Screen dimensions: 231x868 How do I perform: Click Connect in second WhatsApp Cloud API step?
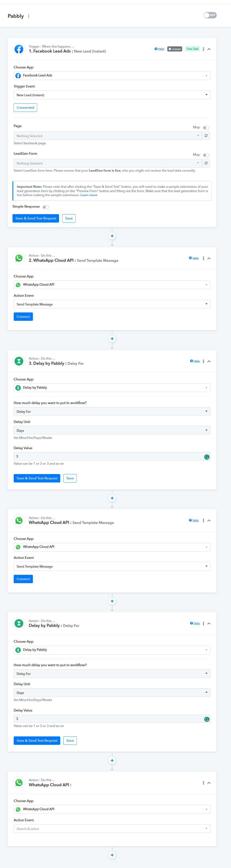[x=23, y=579]
